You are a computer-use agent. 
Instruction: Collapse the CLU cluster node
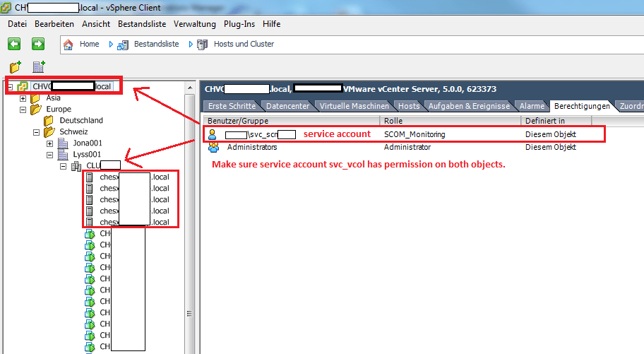pyautogui.click(x=64, y=167)
